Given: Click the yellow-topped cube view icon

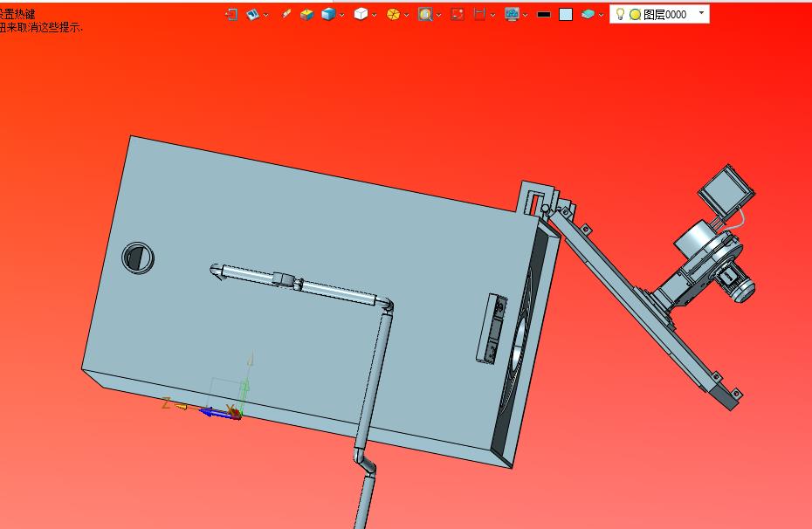Looking at the screenshot, I should 307,15.
